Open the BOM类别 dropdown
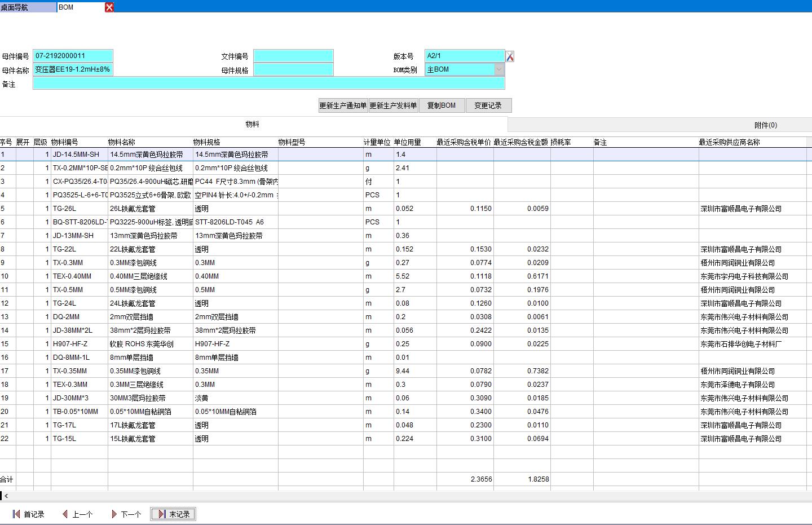This screenshot has width=812, height=525. pos(499,69)
